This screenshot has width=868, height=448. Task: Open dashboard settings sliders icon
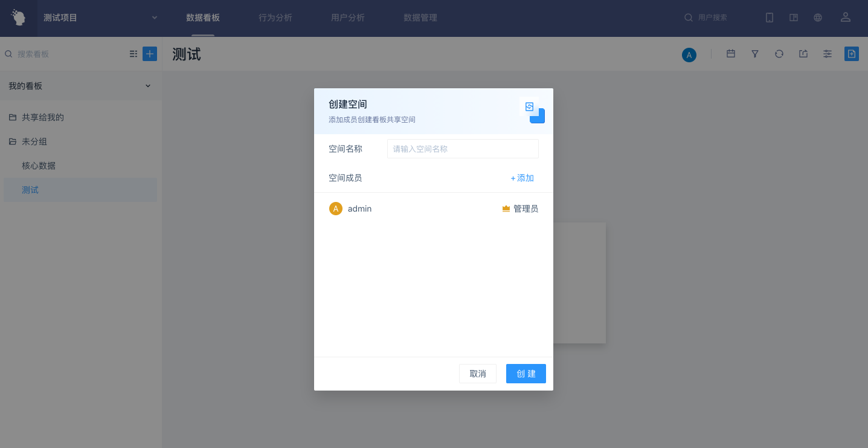(828, 54)
